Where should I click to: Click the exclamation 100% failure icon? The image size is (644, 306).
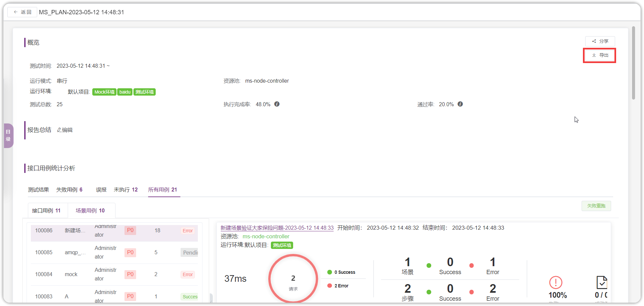coord(556,282)
